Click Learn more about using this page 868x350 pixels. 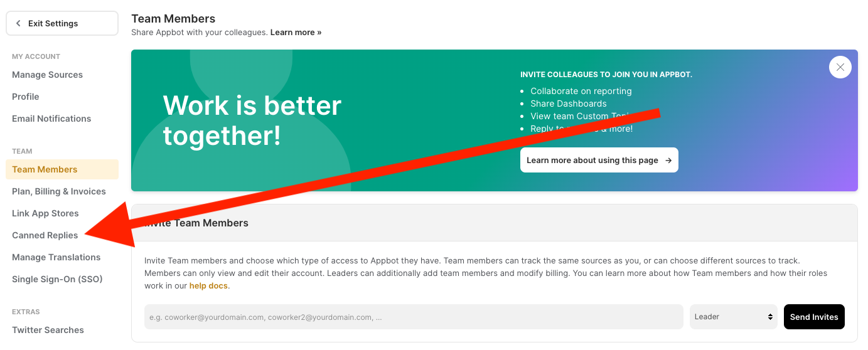click(x=599, y=160)
